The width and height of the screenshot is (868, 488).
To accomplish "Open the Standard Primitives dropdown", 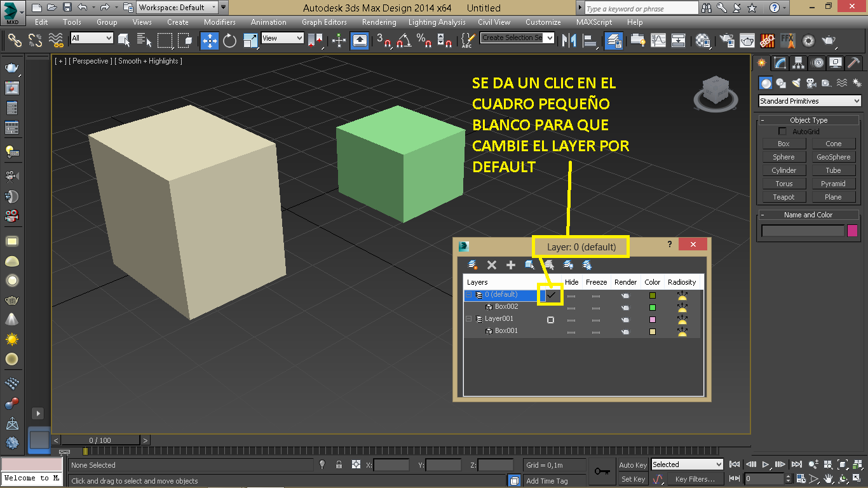I will [x=810, y=101].
